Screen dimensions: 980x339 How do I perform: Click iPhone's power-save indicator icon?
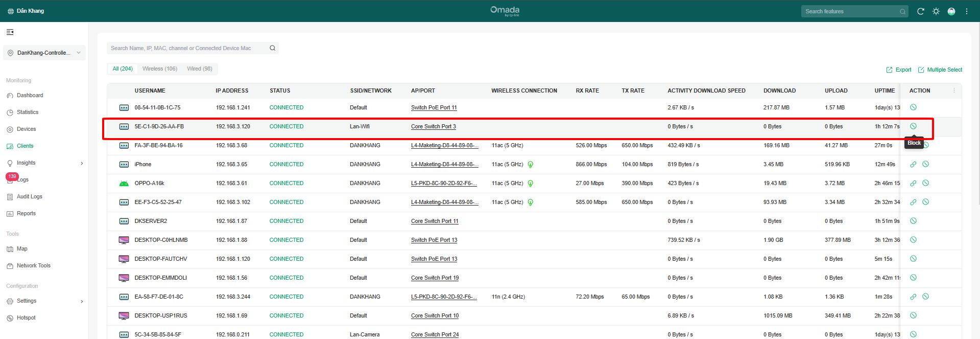(x=530, y=165)
